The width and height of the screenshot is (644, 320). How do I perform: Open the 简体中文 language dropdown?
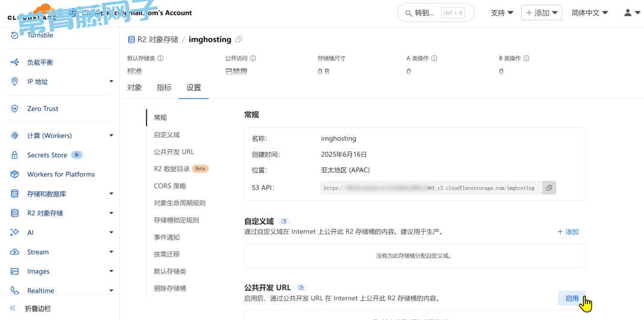(x=590, y=13)
